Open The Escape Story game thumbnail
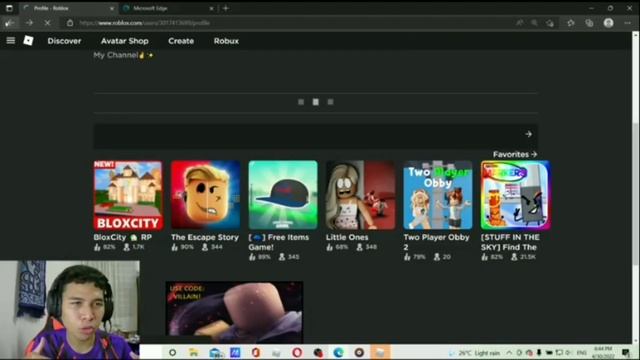 pos(205,195)
